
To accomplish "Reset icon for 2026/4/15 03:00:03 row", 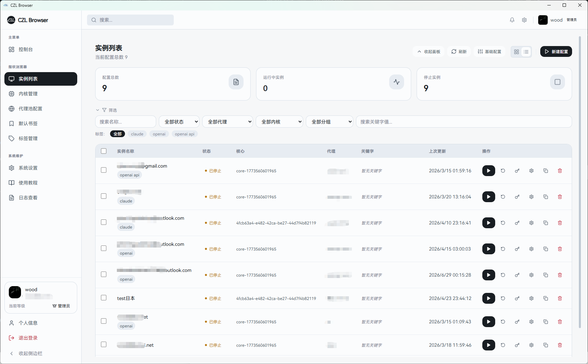I will pyautogui.click(x=503, y=249).
